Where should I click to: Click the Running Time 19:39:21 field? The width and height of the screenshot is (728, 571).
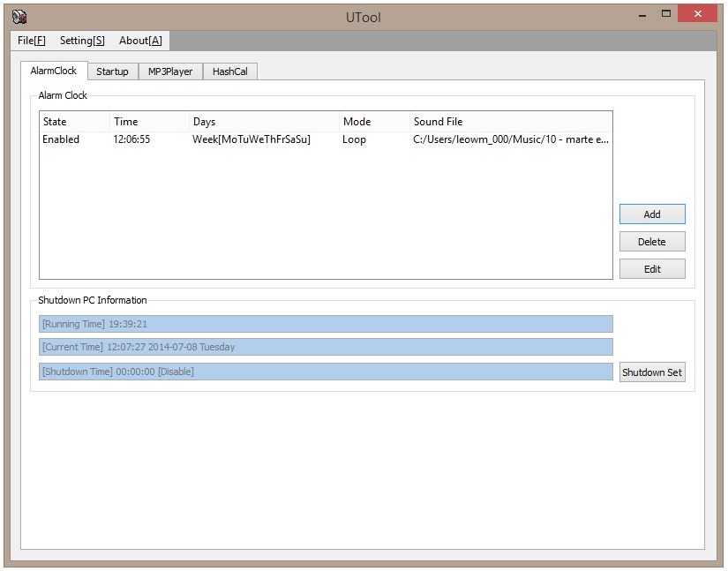pyautogui.click(x=326, y=324)
